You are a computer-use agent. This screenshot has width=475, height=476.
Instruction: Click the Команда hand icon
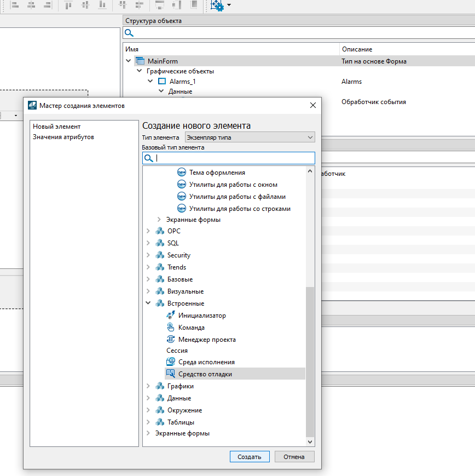point(170,328)
